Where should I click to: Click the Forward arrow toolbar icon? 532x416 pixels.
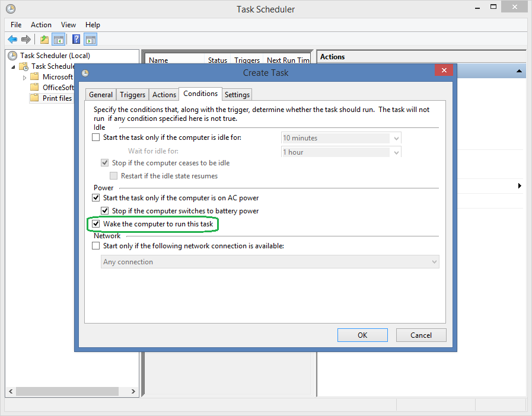26,40
